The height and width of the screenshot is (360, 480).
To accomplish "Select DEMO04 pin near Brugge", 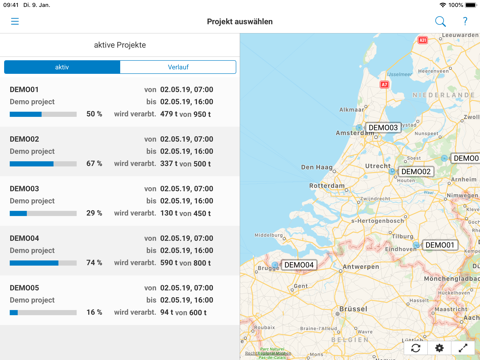I will pyautogui.click(x=275, y=265).
